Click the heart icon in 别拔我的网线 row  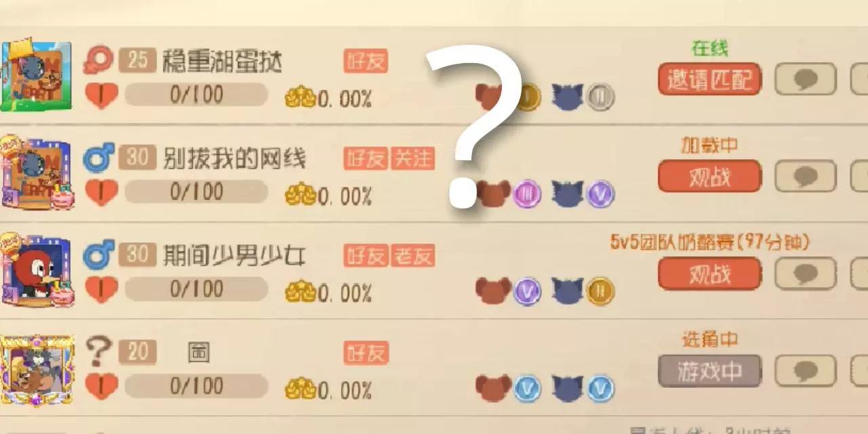(101, 192)
